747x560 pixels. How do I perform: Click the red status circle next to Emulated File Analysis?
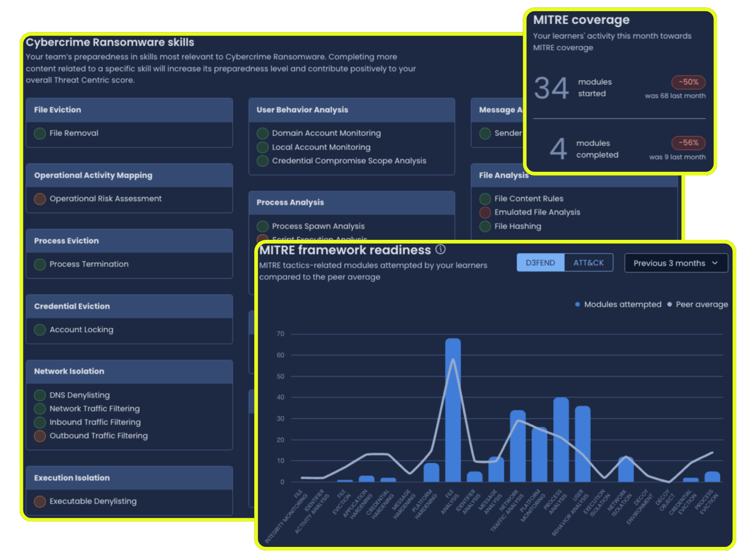(485, 212)
